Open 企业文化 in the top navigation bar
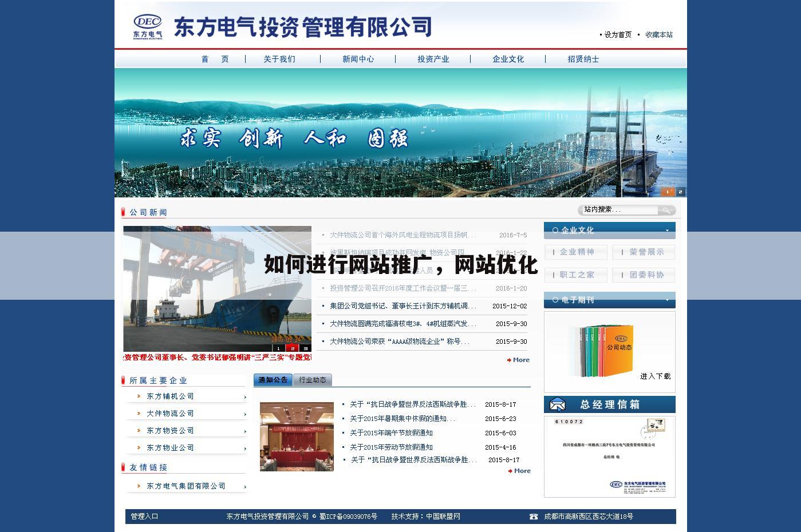801x532 pixels. (x=508, y=59)
